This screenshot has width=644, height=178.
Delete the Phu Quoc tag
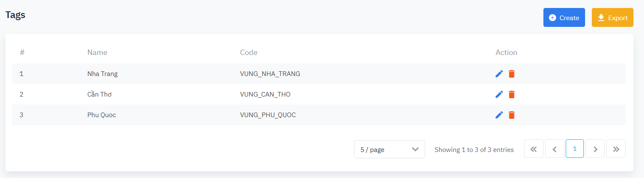[511, 115]
